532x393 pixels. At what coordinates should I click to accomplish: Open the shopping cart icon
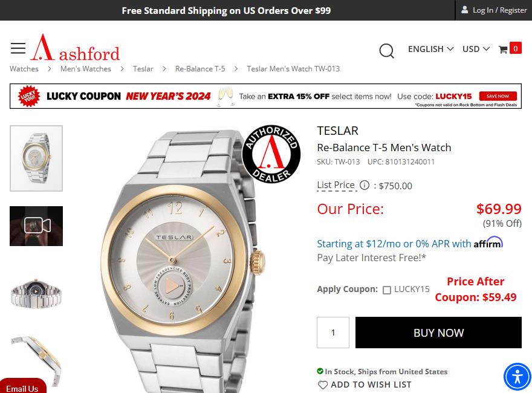(503, 50)
